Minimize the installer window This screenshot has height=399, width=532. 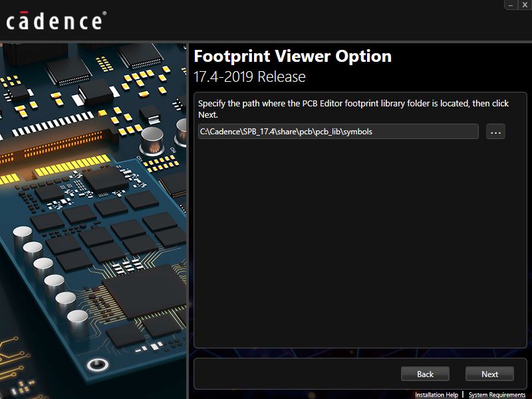511,5
